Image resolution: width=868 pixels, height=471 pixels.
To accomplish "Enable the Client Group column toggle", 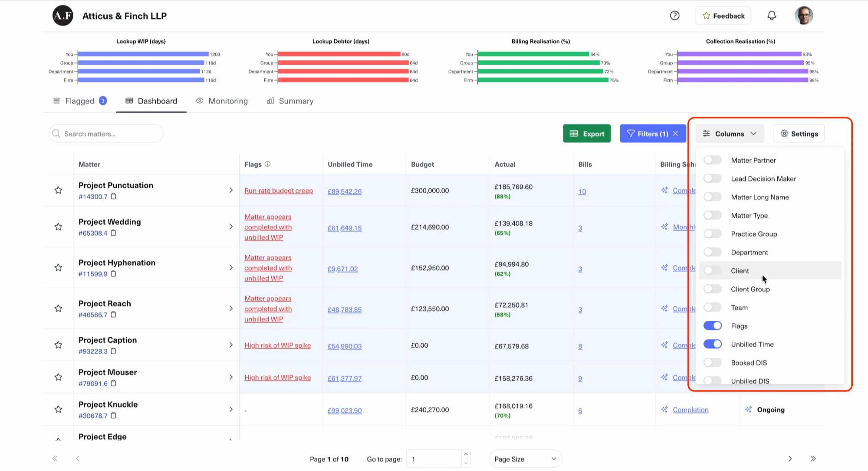I will [x=713, y=289].
